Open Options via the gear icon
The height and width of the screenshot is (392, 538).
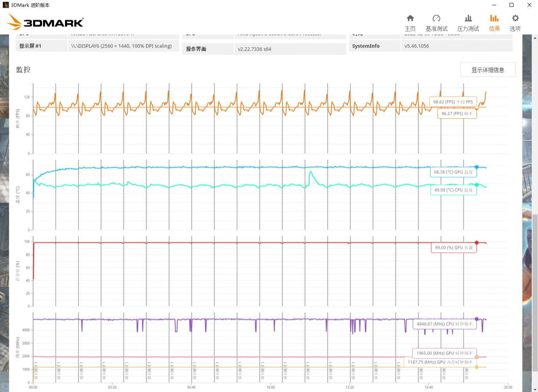point(515,18)
